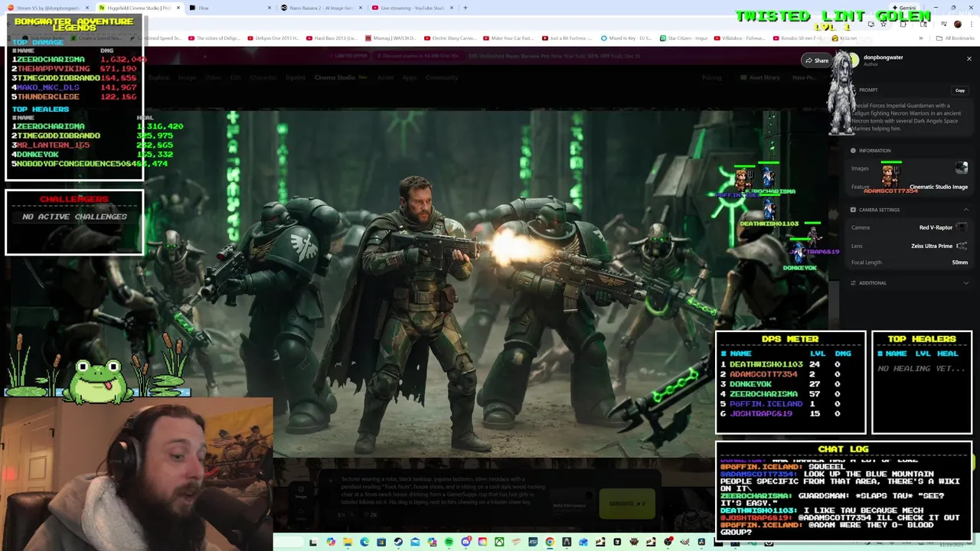Open the Hard Bass 2013 bookmark
Viewport: 980px width, 551px height.
pyautogui.click(x=331, y=38)
